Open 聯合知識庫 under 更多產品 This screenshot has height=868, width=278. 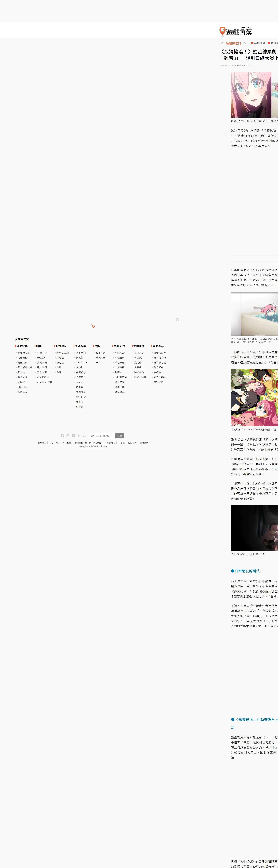pos(160,353)
